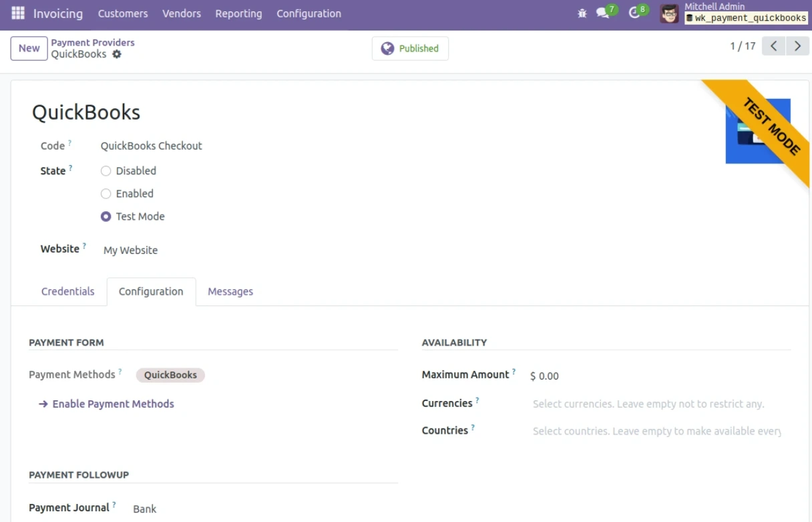Select the Disabled state radio
Viewport: 812px width, 522px height.
pyautogui.click(x=106, y=170)
